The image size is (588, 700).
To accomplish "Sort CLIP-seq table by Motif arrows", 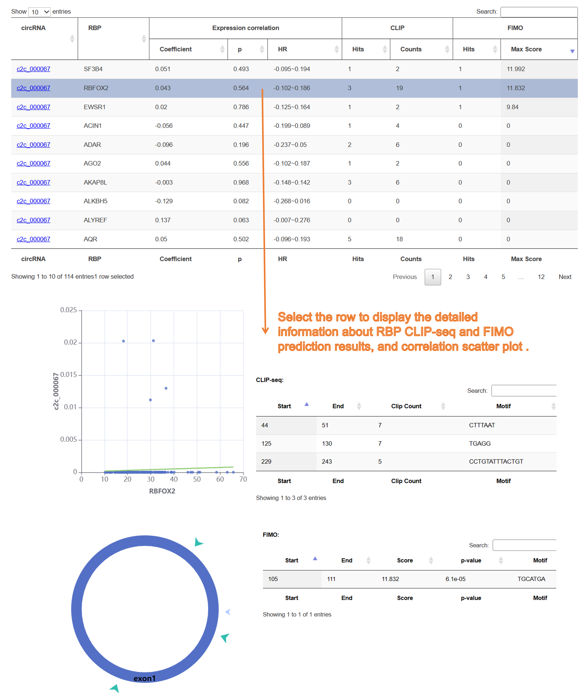I will (x=553, y=406).
